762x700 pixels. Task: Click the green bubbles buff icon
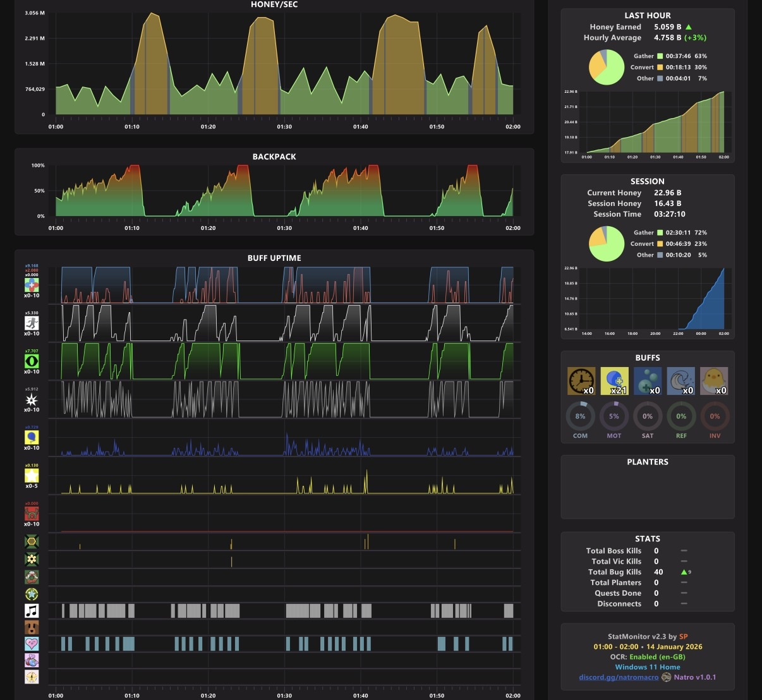pyautogui.click(x=648, y=381)
